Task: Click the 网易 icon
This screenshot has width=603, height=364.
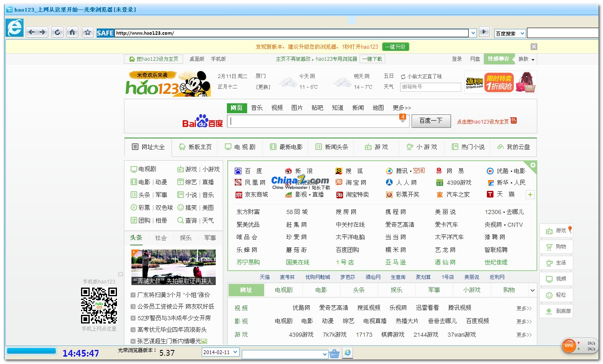Action: tap(439, 171)
